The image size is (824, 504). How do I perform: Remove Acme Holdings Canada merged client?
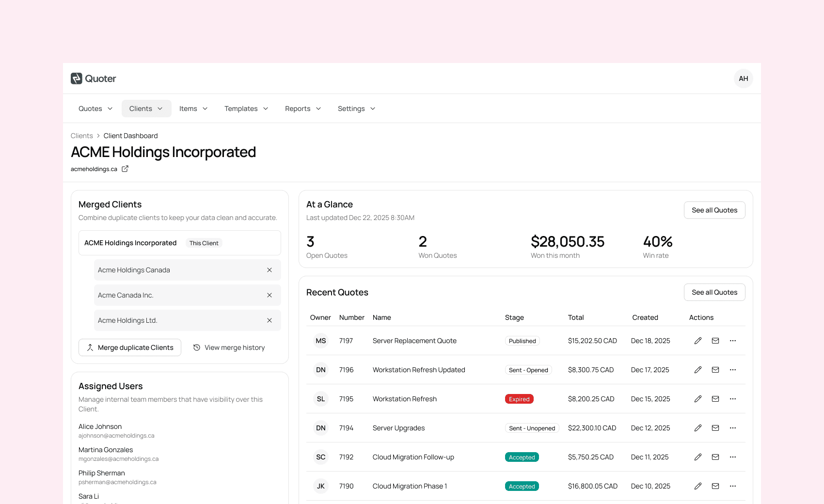click(269, 270)
